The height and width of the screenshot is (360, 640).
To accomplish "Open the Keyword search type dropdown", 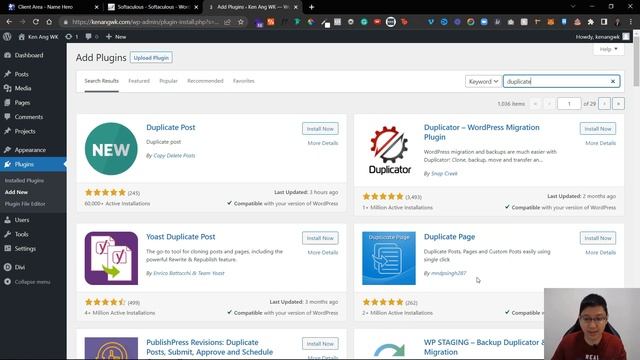I will point(483,82).
